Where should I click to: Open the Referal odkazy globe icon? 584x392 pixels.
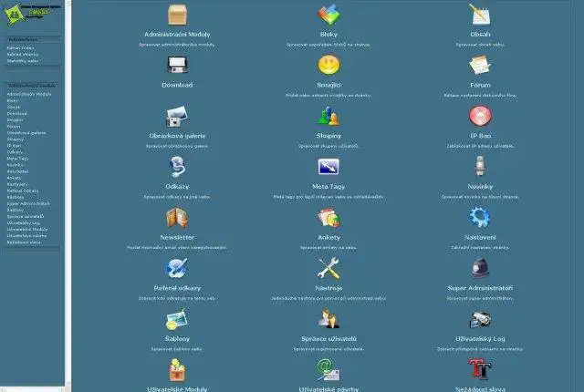tap(176, 269)
